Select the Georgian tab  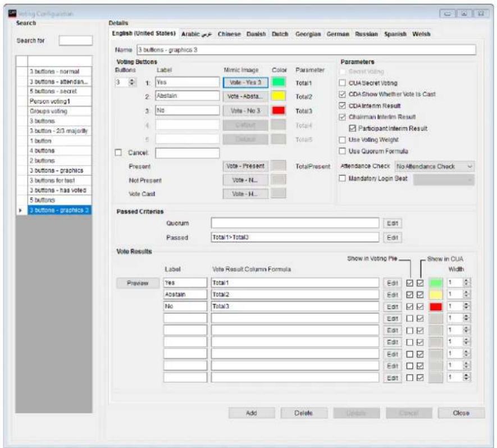(308, 34)
